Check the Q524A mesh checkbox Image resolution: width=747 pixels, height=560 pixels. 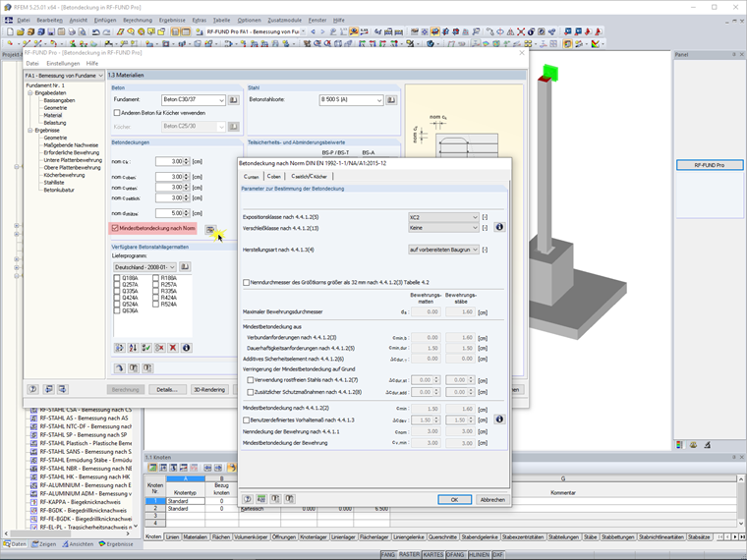(x=117, y=304)
